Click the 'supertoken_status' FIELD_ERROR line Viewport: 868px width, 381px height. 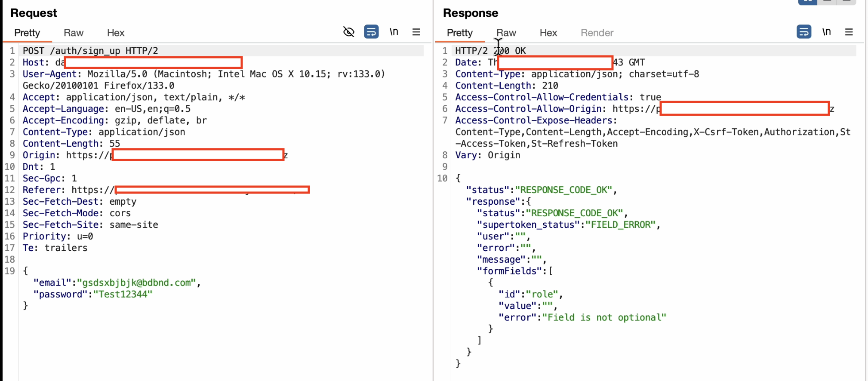pyautogui.click(x=569, y=225)
